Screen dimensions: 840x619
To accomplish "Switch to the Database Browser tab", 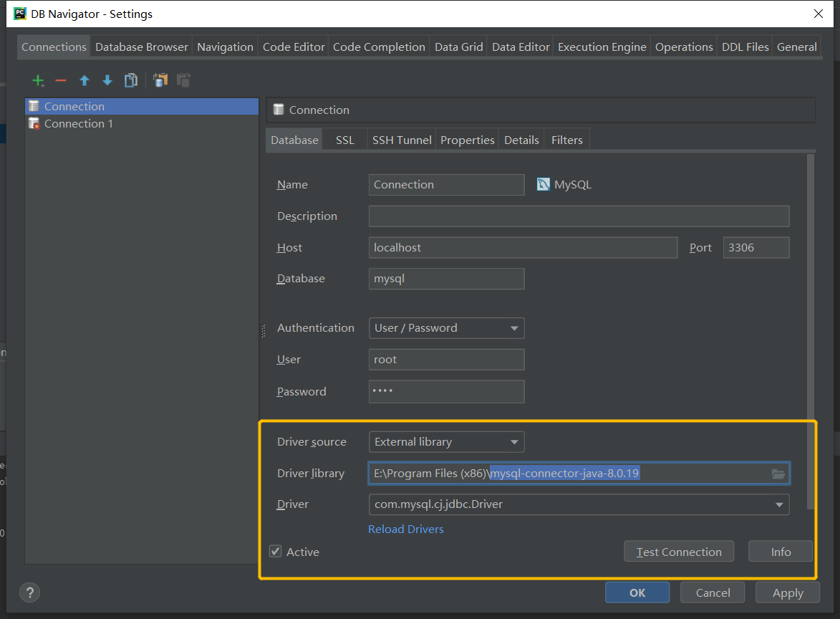I will 141,47.
